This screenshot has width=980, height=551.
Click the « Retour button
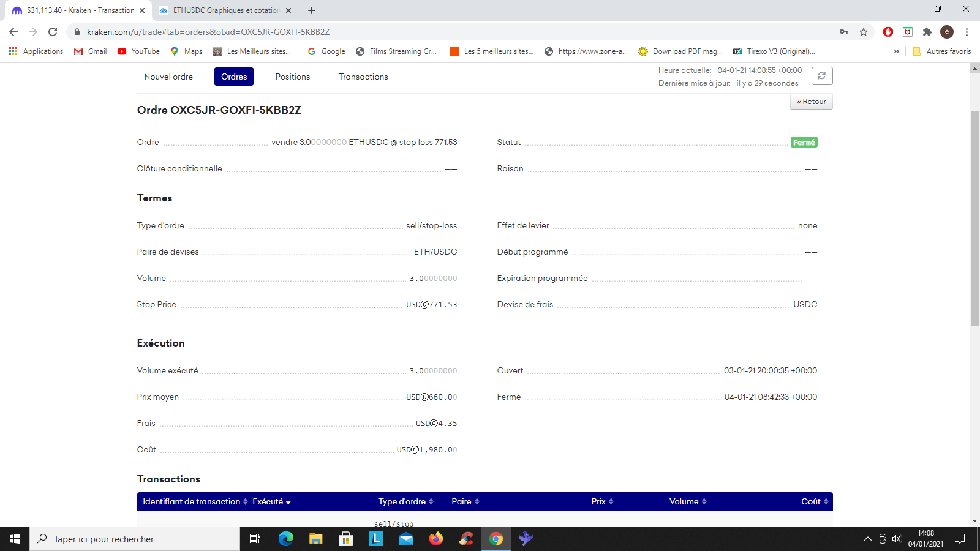coord(812,102)
